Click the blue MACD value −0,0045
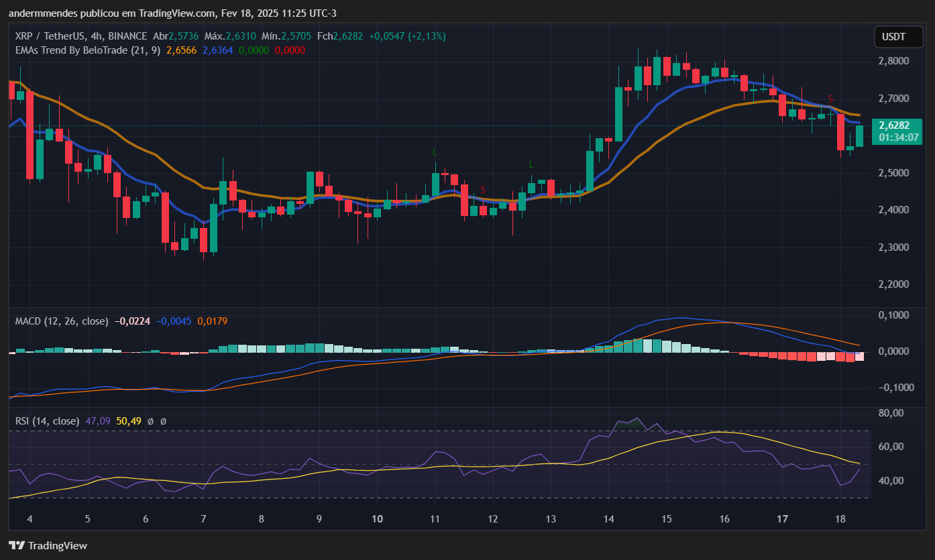 [174, 321]
